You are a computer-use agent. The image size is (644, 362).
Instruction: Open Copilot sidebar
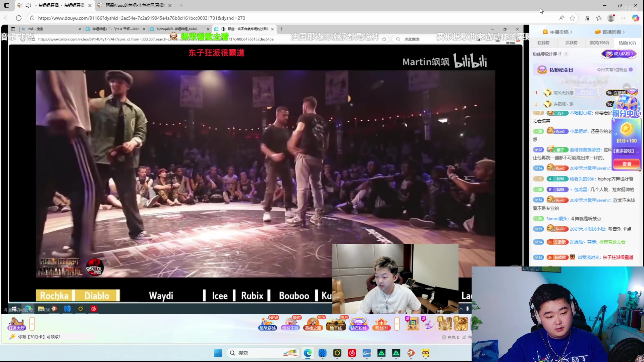pos(636,18)
